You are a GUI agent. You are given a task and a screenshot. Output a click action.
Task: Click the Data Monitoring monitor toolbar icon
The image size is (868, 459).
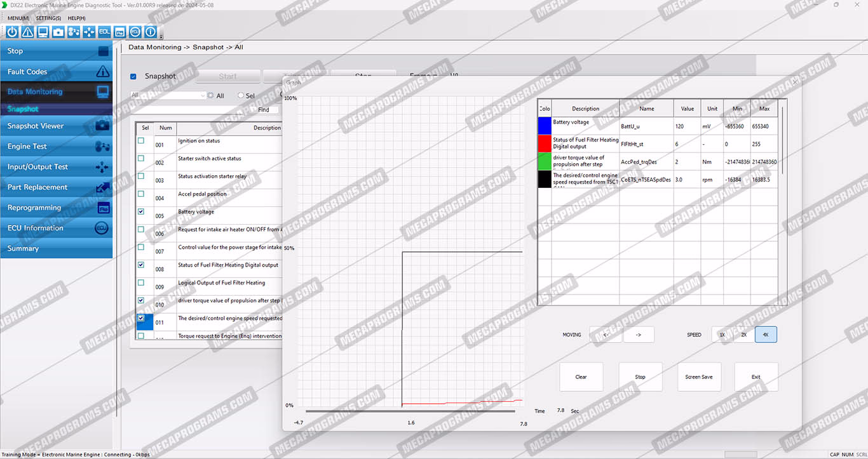coord(43,32)
